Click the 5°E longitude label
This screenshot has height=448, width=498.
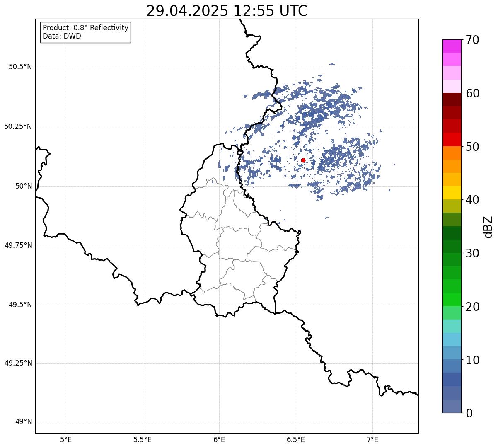66,440
